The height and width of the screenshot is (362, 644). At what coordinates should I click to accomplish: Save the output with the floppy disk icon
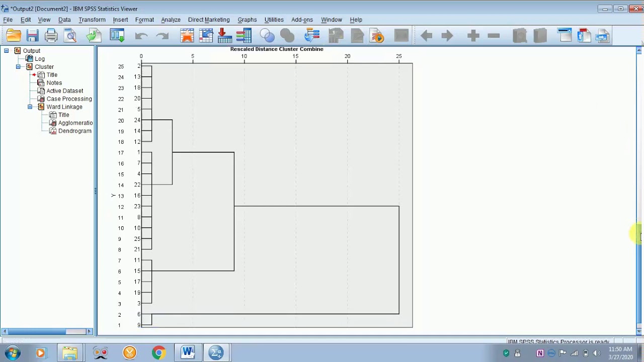click(33, 36)
